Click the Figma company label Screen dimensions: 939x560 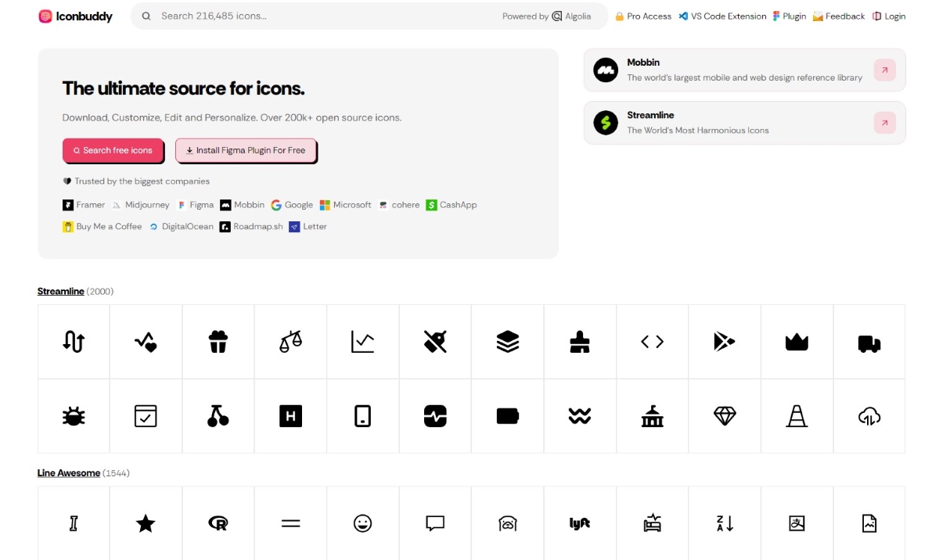pos(195,205)
